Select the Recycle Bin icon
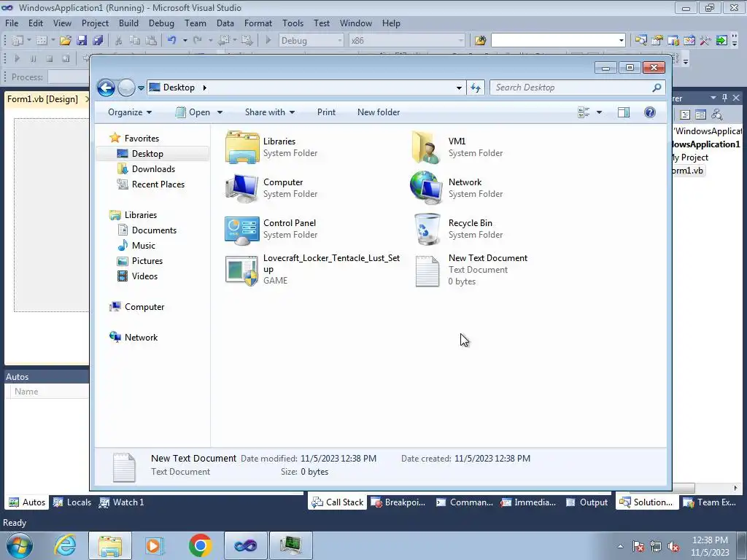 (x=427, y=229)
